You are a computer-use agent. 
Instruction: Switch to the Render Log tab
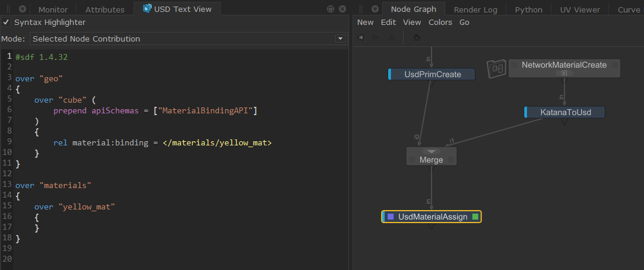[x=476, y=9]
